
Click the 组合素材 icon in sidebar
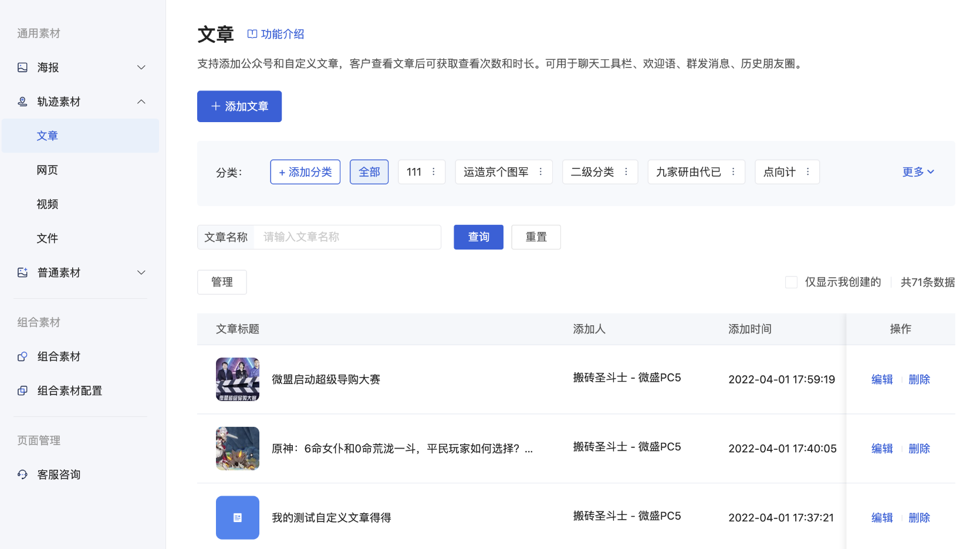click(x=22, y=356)
